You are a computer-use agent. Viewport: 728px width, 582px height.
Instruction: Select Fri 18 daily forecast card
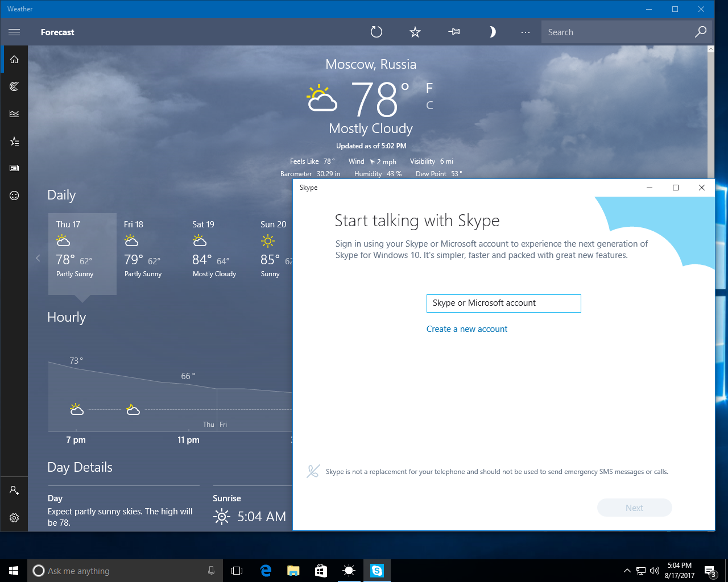click(x=151, y=254)
